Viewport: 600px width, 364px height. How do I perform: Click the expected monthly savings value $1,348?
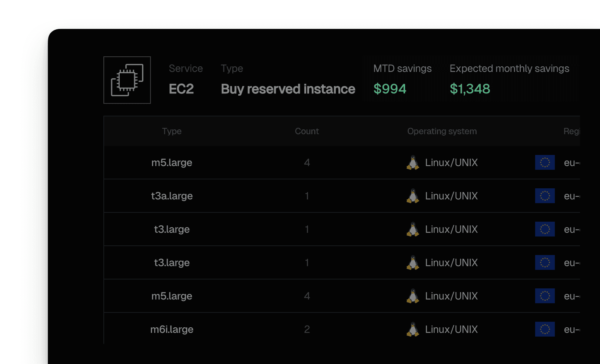470,89
